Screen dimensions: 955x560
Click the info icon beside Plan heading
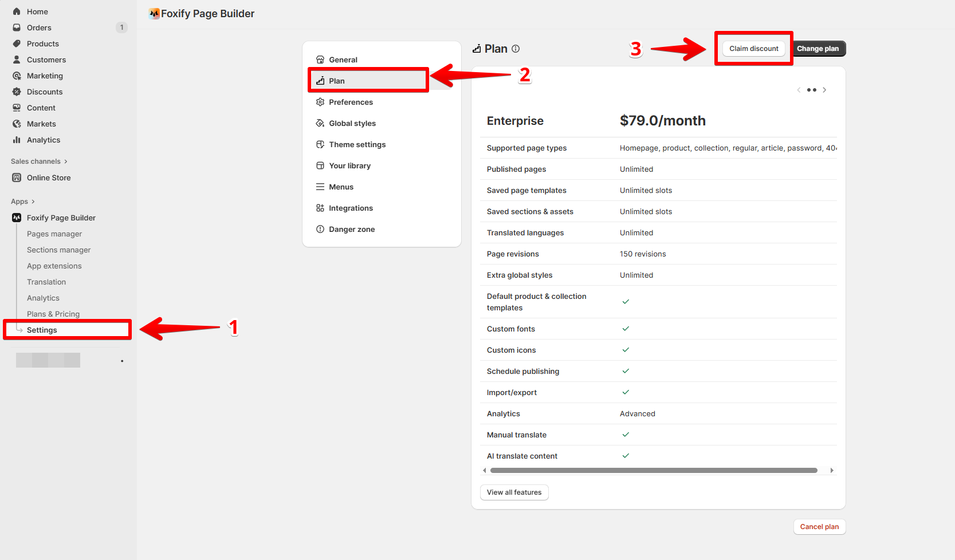tap(516, 49)
